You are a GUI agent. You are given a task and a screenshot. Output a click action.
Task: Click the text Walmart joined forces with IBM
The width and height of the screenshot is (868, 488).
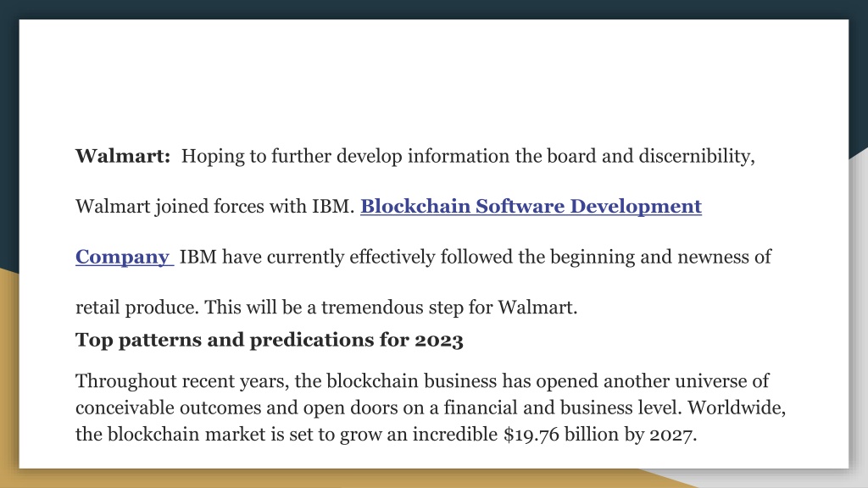click(x=215, y=207)
